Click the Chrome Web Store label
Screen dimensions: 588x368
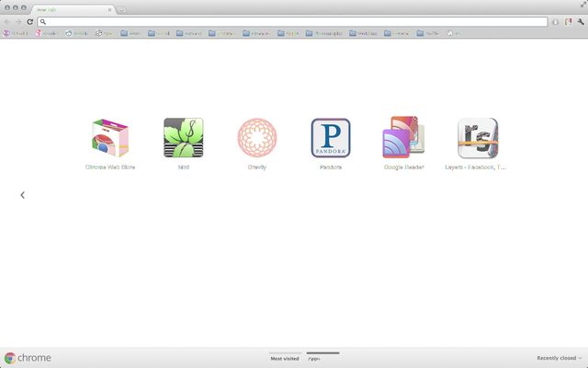click(110, 167)
